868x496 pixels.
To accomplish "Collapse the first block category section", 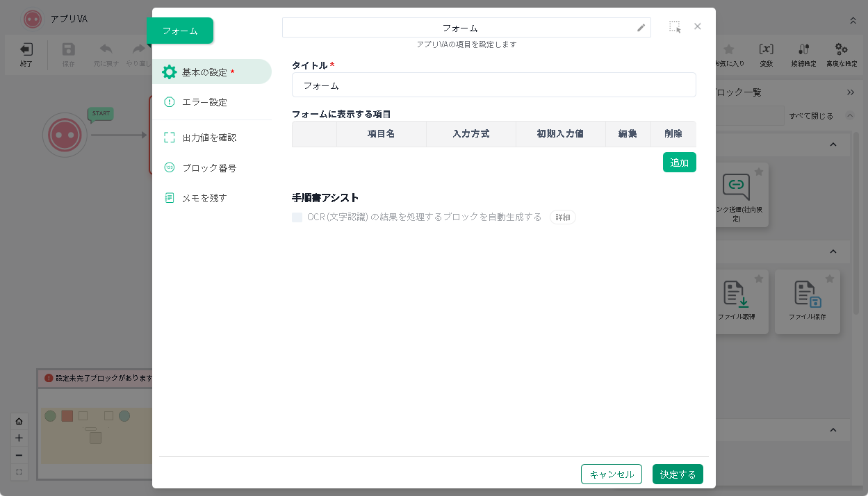I will pos(833,144).
